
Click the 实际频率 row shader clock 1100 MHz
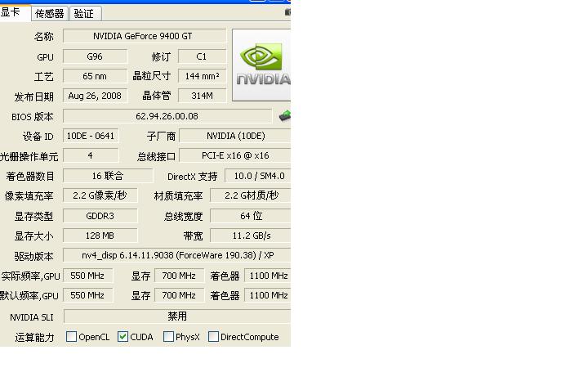point(268,276)
